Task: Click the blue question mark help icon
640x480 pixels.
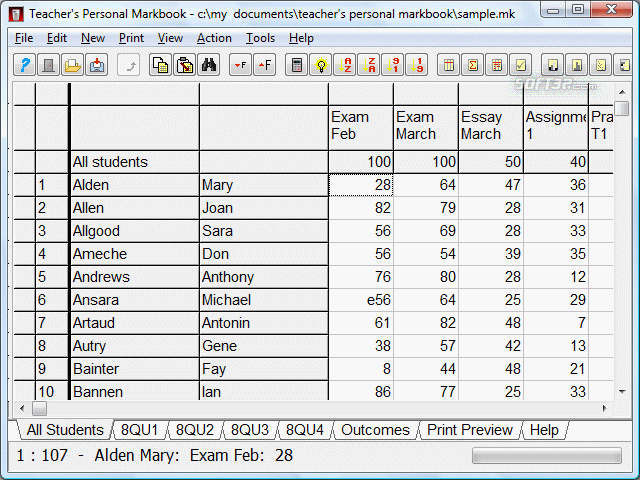Action: coord(24,65)
